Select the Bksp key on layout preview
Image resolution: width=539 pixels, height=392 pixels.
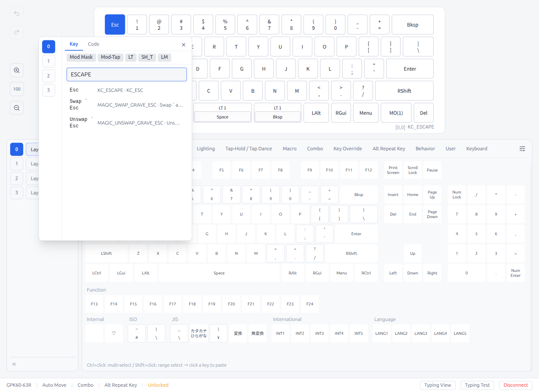click(x=412, y=25)
